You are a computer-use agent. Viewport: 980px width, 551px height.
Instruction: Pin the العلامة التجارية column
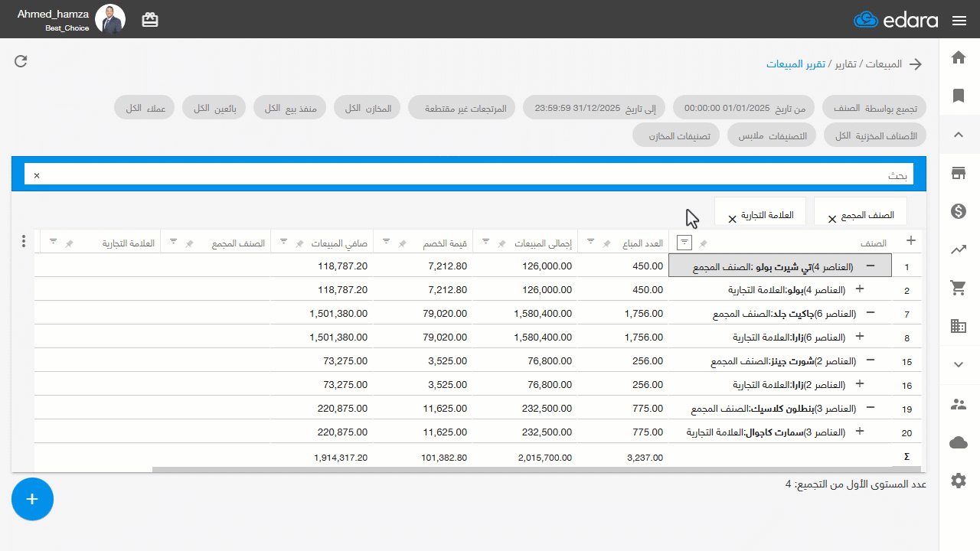tap(69, 243)
